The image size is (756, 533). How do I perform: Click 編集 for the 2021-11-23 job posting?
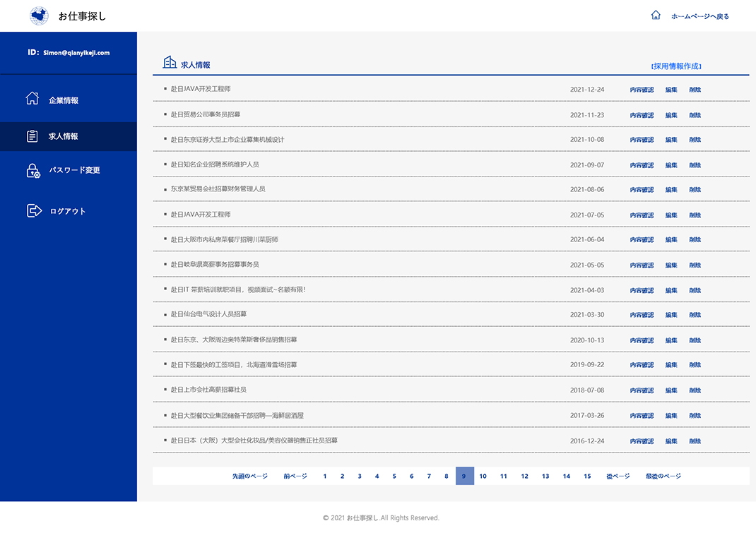tap(671, 115)
